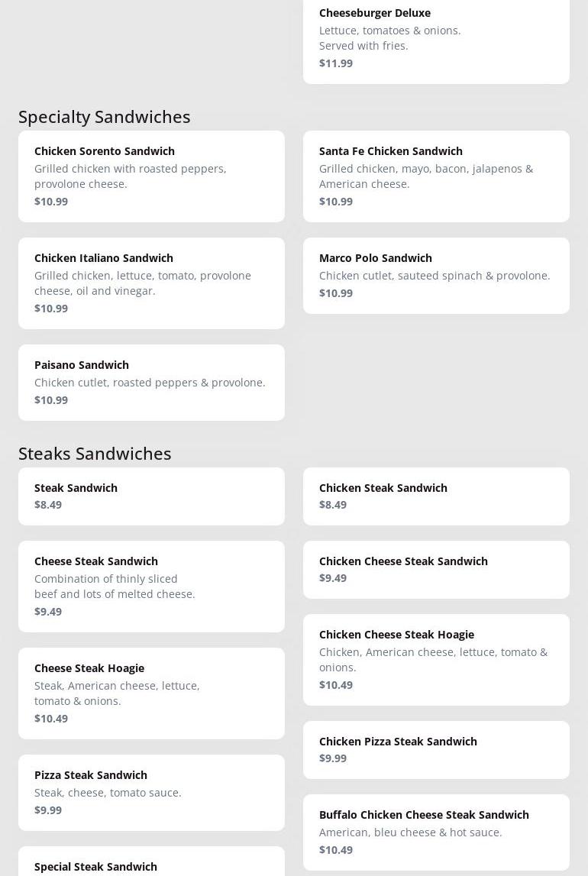Click the Steak Sandwich card
The height and width of the screenshot is (876, 588).
coord(151,496)
